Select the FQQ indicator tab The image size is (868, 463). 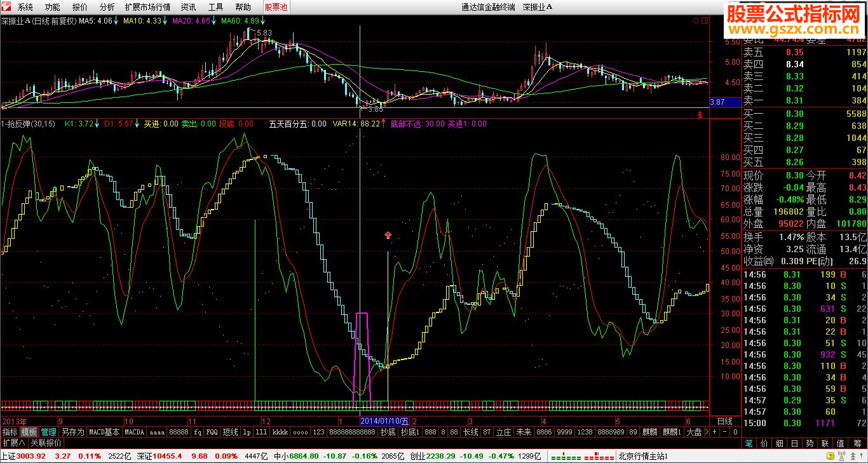(x=212, y=432)
